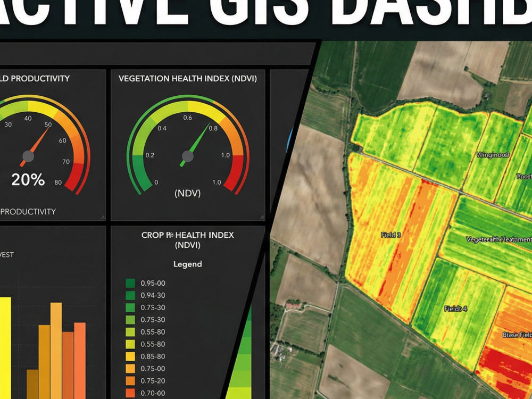Select the gray hub of the NDVI gauge

pyautogui.click(x=188, y=156)
